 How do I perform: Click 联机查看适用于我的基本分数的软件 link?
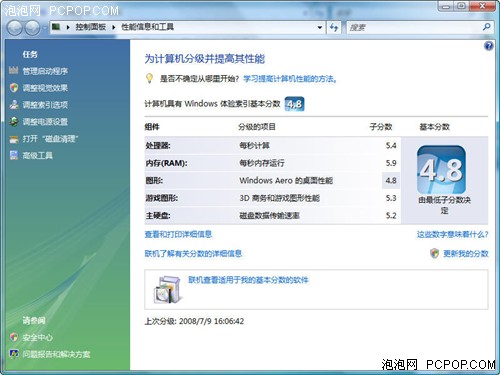tap(248, 280)
